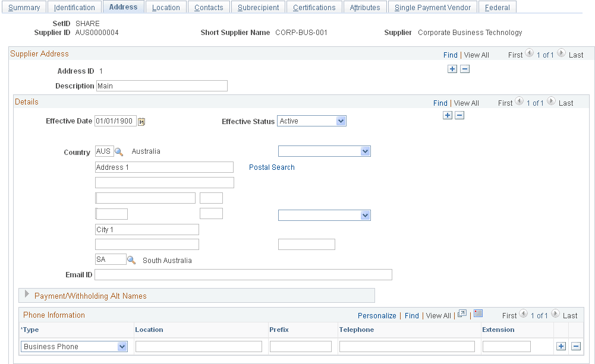Click inside the Email ID field
The image size is (595, 364).
coord(244,274)
